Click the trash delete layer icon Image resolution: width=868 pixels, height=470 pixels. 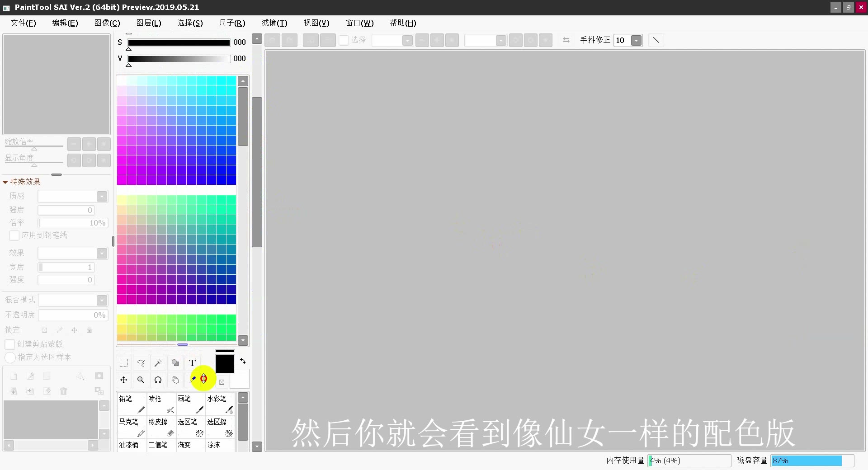pyautogui.click(x=64, y=391)
